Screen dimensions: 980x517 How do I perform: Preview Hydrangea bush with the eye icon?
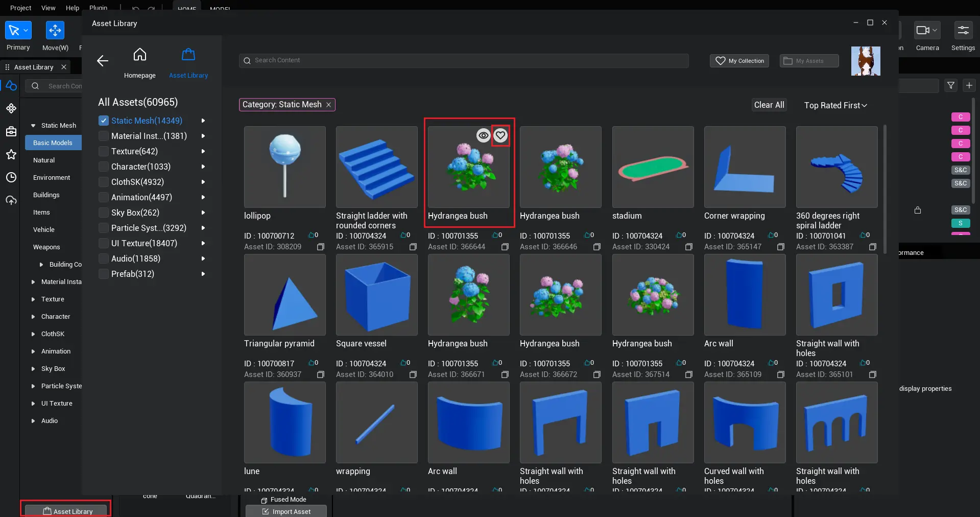(x=483, y=135)
